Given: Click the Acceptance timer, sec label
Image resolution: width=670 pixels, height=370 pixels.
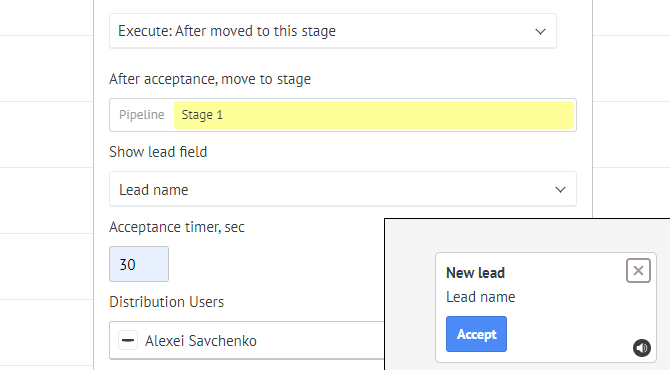Looking at the screenshot, I should (x=176, y=227).
